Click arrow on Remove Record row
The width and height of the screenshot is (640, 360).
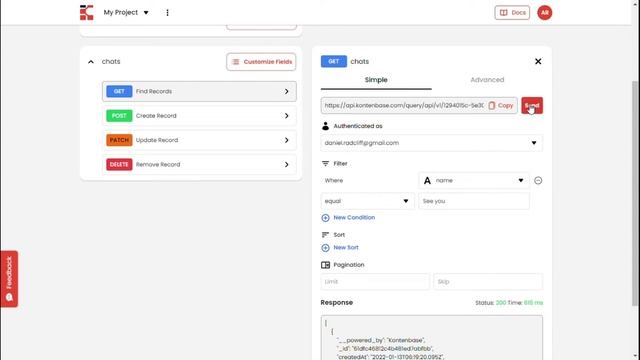tap(287, 164)
